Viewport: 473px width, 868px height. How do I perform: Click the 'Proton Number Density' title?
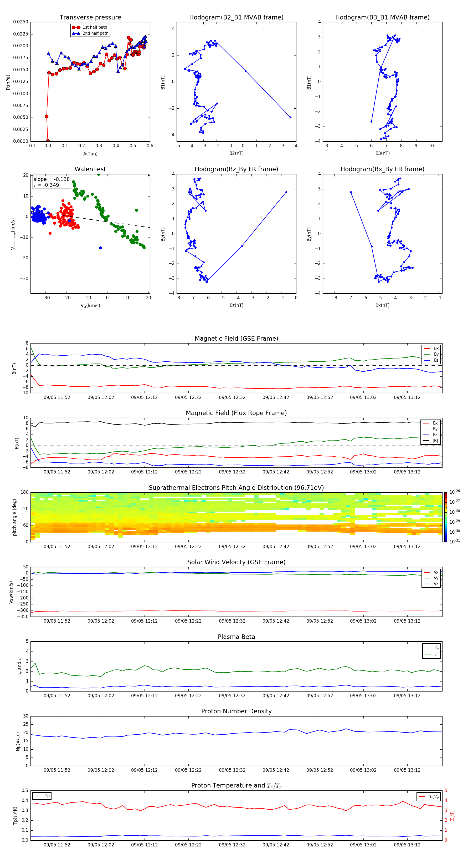point(236,711)
